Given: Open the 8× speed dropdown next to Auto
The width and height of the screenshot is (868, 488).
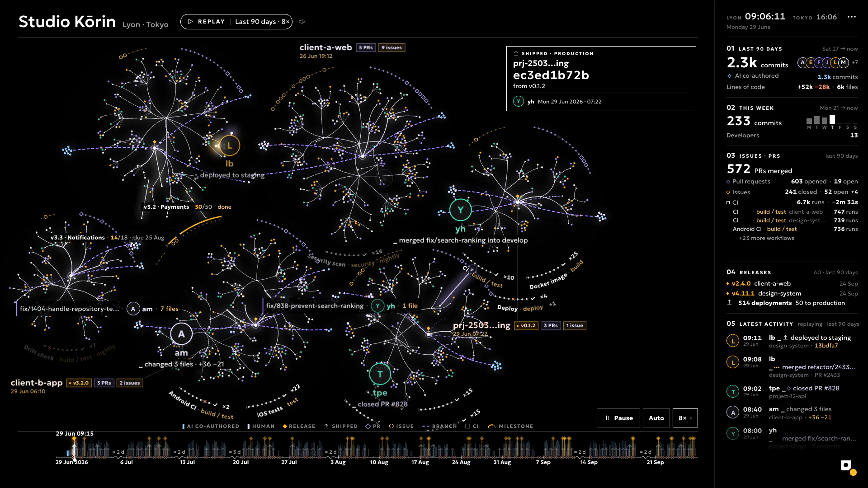Looking at the screenshot, I should [685, 418].
